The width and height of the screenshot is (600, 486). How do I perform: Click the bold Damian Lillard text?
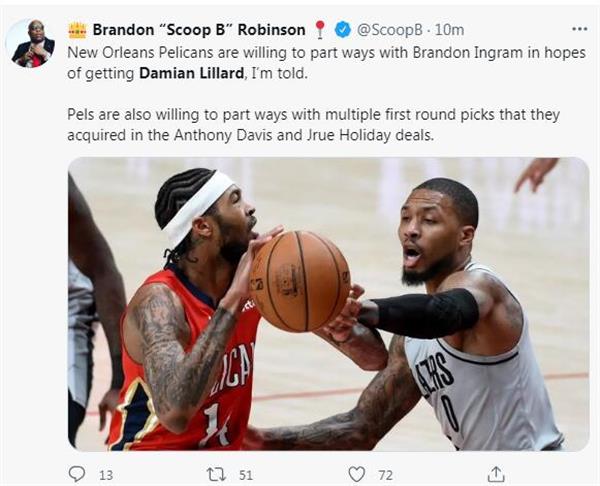click(x=191, y=73)
